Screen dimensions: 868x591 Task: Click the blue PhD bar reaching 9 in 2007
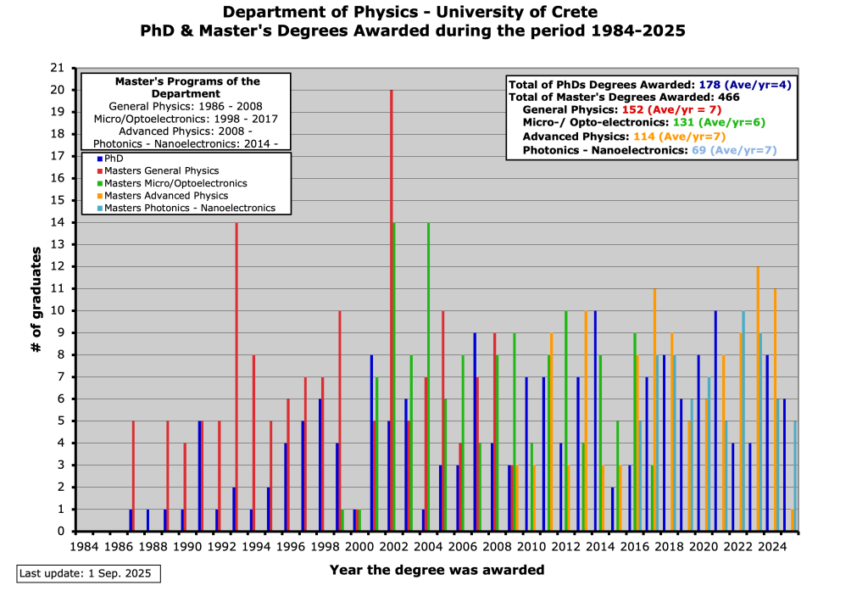[475, 432]
